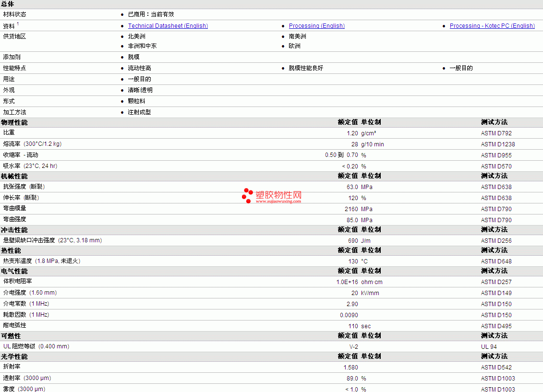The image size is (543, 392).
Task: Click the impact strength value 690
Action: pyautogui.click(x=353, y=241)
